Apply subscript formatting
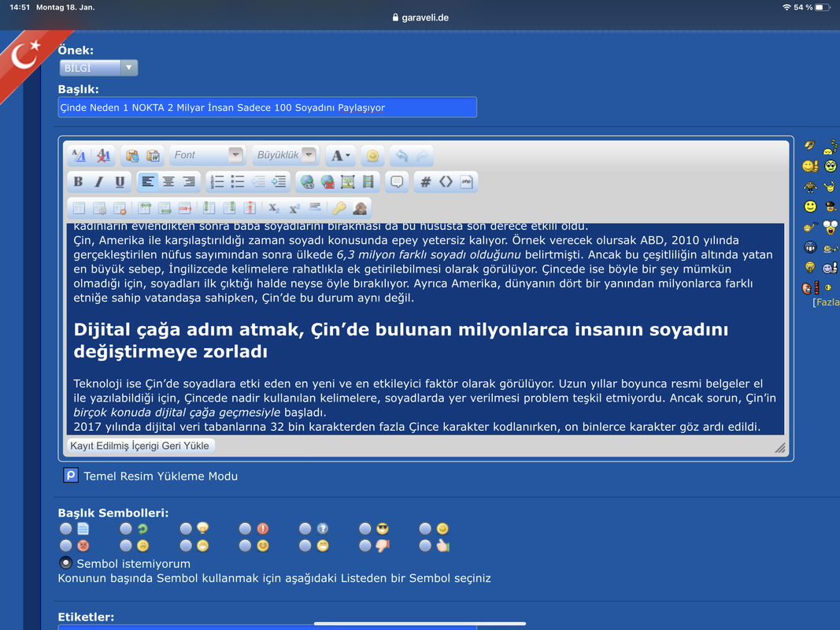The width and height of the screenshot is (840, 630). 274,208
